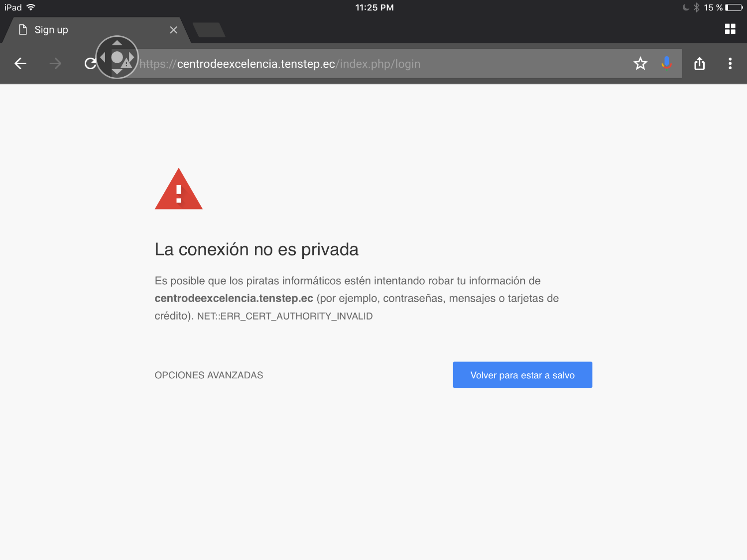The height and width of the screenshot is (560, 747).
Task: Go back to the previous page
Action: tap(20, 64)
